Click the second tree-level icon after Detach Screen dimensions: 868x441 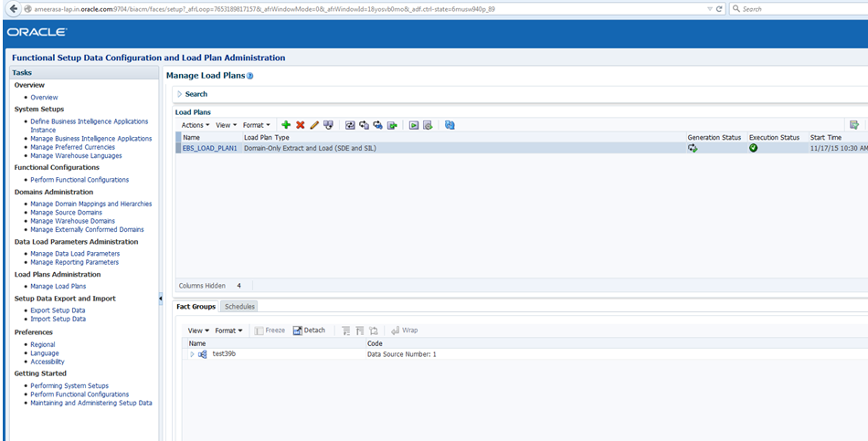click(x=359, y=331)
